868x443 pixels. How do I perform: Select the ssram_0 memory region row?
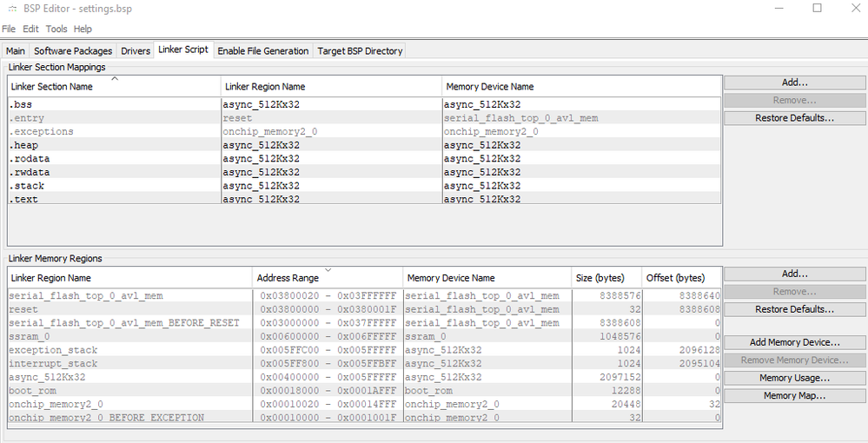[x=130, y=336]
